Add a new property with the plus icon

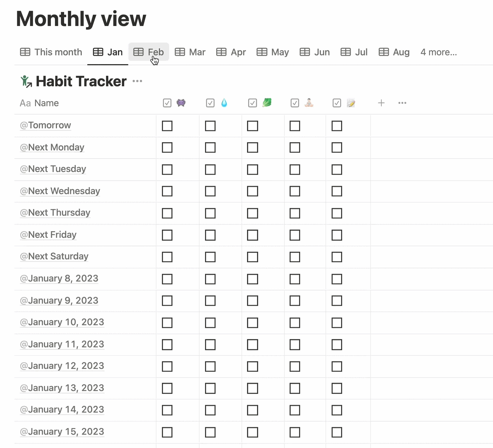pos(381,103)
